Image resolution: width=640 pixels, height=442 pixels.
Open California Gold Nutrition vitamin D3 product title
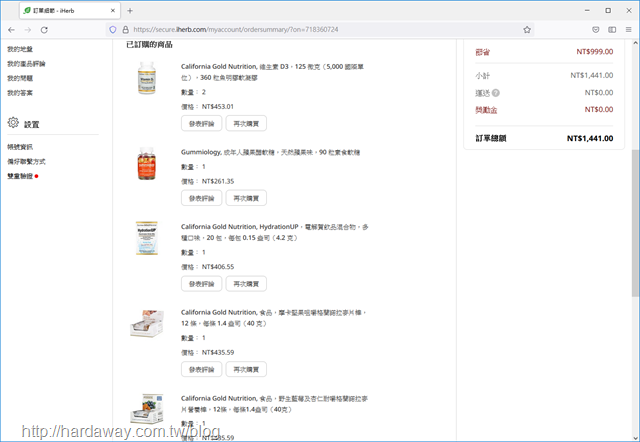272,72
